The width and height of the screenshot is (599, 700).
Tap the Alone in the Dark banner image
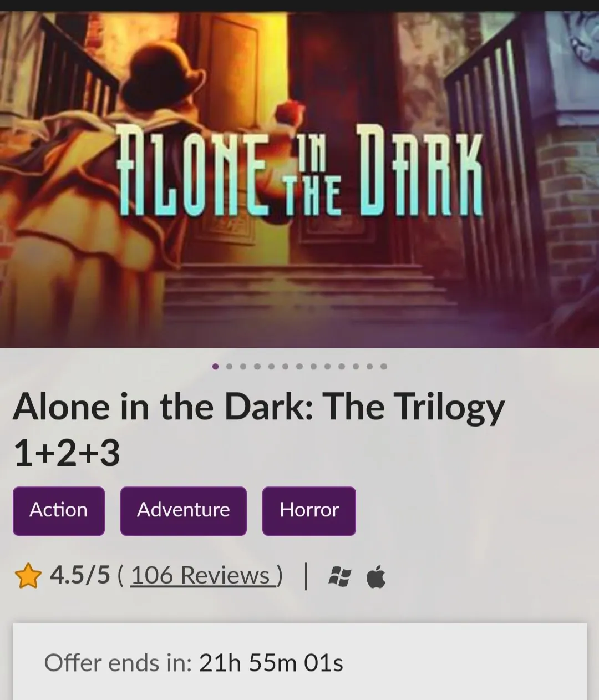pyautogui.click(x=299, y=179)
